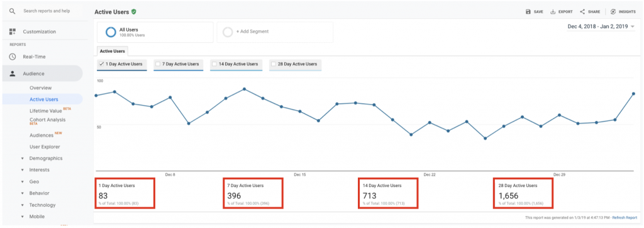Click the Dec 8 axis label
This screenshot has width=644, height=228.
(x=170, y=174)
